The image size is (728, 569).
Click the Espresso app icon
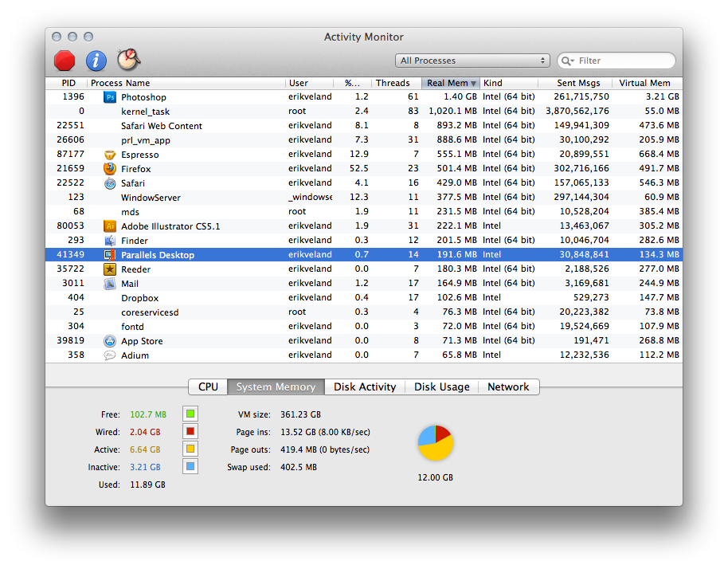point(110,155)
